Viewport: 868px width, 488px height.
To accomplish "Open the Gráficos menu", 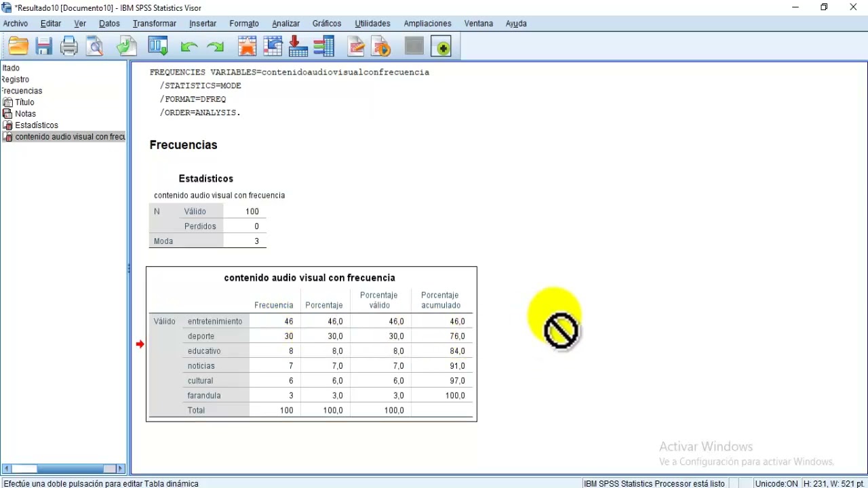I will pyautogui.click(x=327, y=23).
